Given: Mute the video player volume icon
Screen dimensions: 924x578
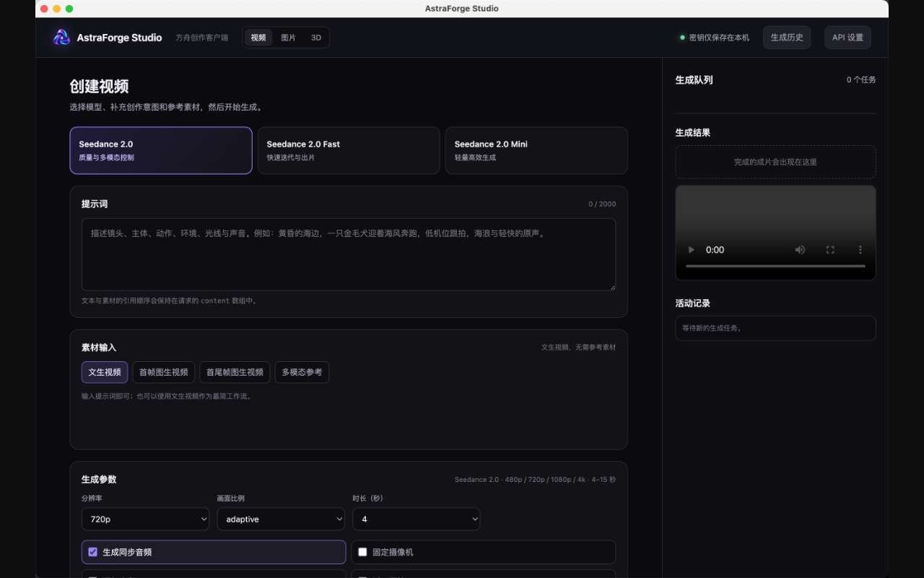Looking at the screenshot, I should tap(800, 250).
